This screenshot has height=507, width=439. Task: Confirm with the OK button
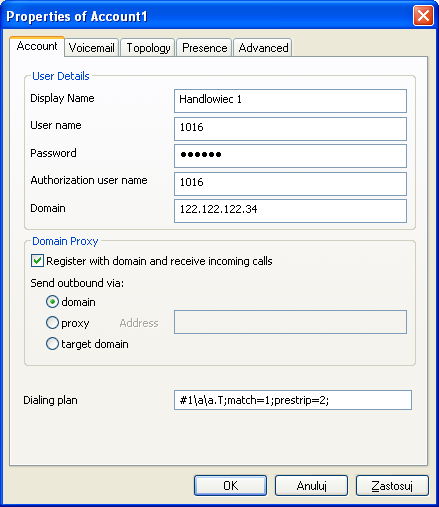point(230,486)
